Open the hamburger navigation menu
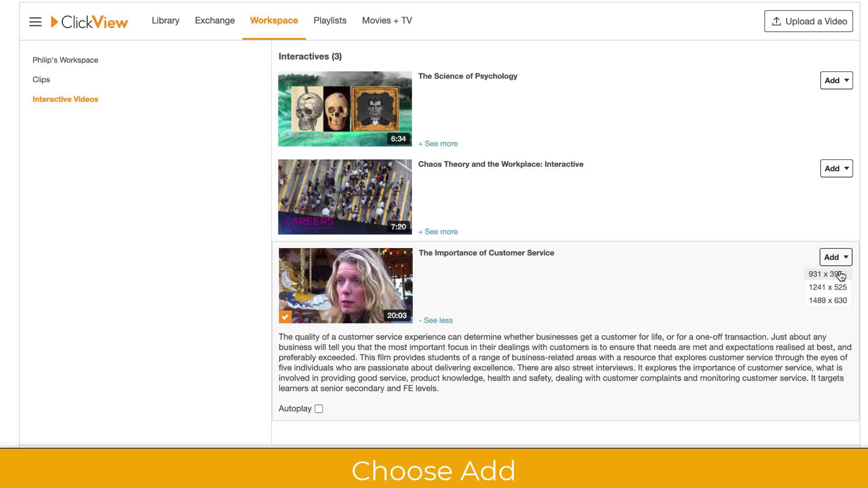 click(x=35, y=21)
